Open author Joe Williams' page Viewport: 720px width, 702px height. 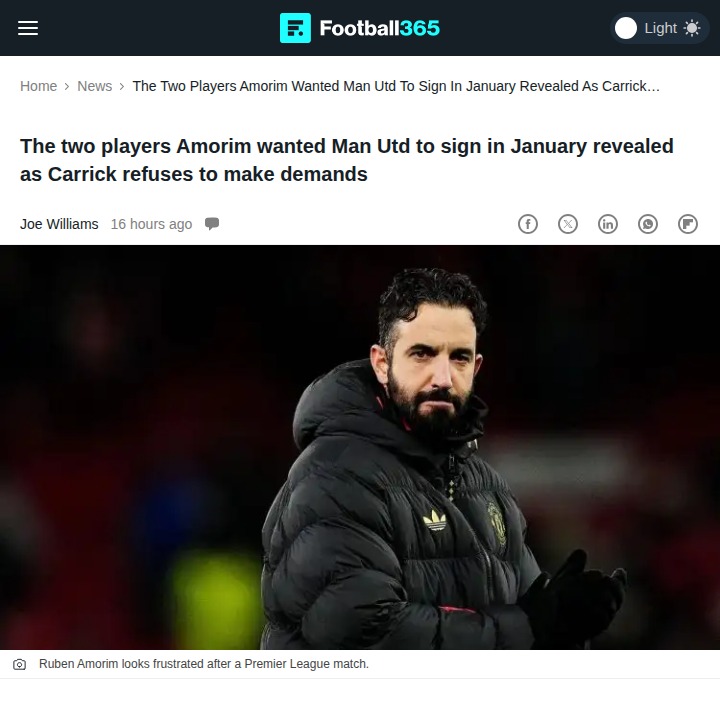point(59,224)
